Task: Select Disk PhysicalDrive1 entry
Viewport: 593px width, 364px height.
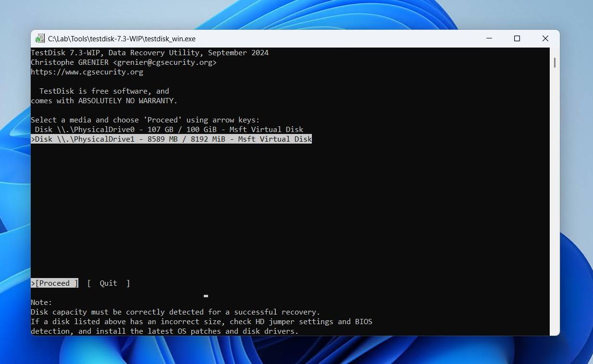Action: coord(172,139)
